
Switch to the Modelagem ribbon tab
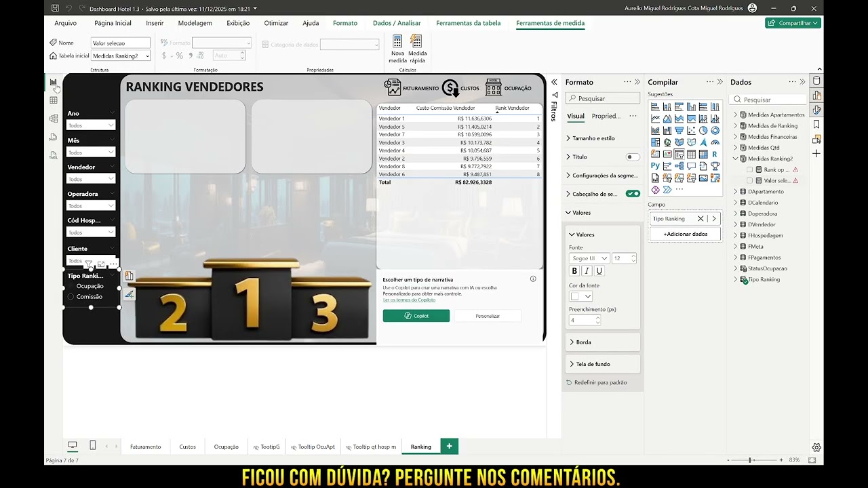point(195,22)
